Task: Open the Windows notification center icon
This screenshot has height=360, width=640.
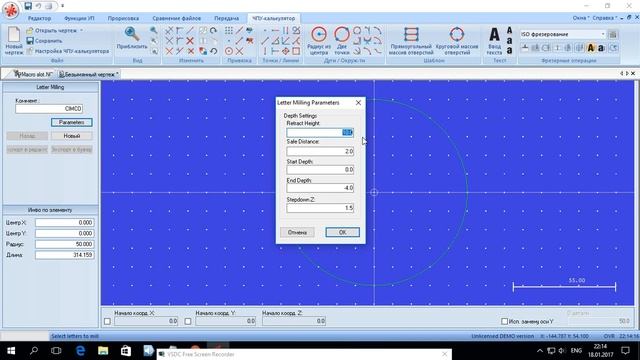Action: point(625,351)
